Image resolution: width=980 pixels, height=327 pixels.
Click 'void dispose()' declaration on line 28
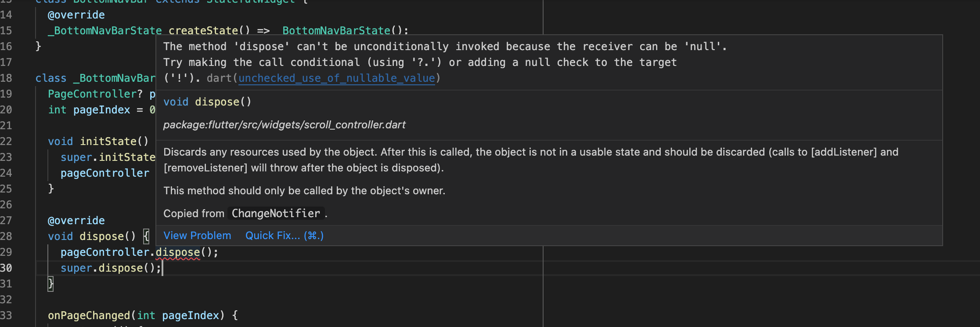click(92, 236)
